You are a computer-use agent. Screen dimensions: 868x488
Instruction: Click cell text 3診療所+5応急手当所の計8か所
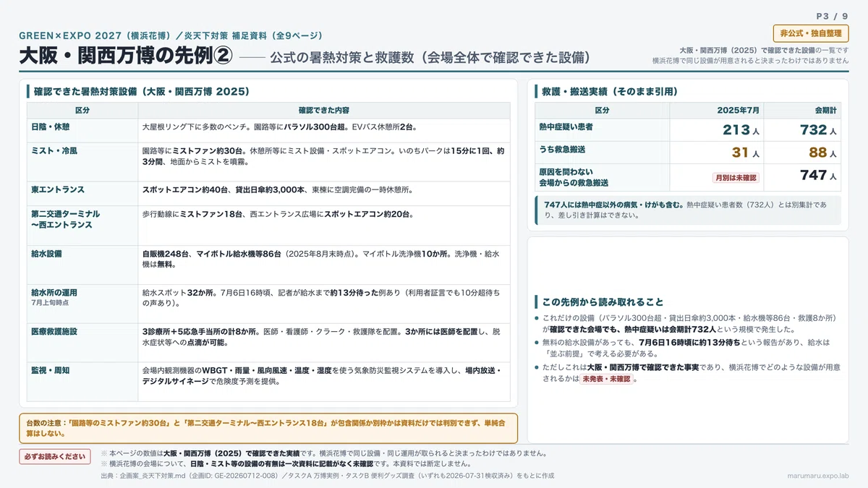pyautogui.click(x=200, y=331)
